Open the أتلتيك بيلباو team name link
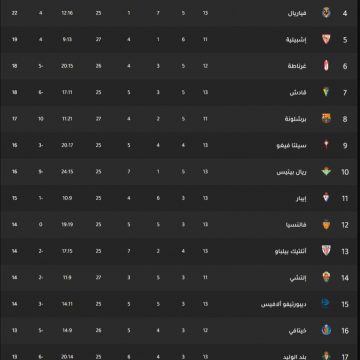The width and height of the screenshot is (360, 360). pyautogui.click(x=291, y=251)
